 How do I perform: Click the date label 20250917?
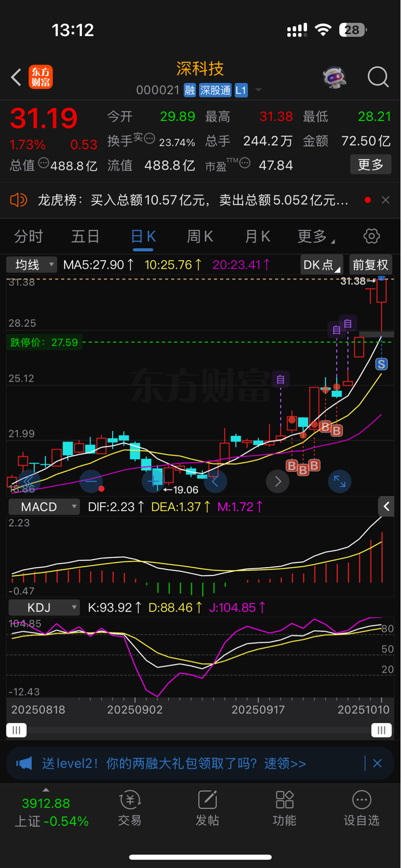(258, 710)
